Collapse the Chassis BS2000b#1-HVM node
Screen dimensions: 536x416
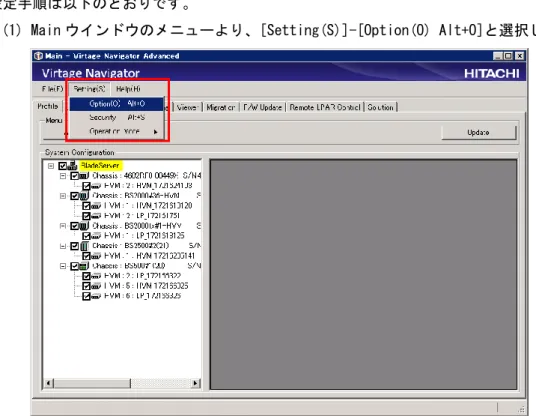click(63, 226)
